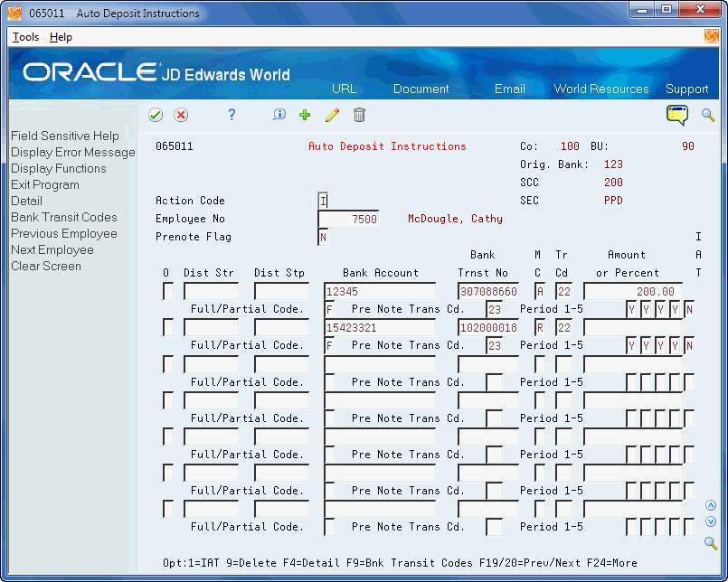Select Display Functions option
The height and width of the screenshot is (582, 728).
[59, 168]
